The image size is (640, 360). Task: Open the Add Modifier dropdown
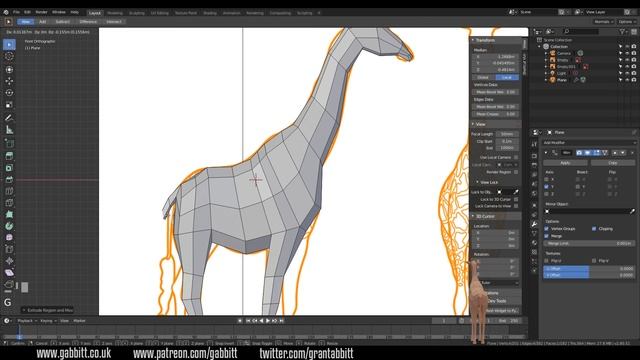point(589,143)
